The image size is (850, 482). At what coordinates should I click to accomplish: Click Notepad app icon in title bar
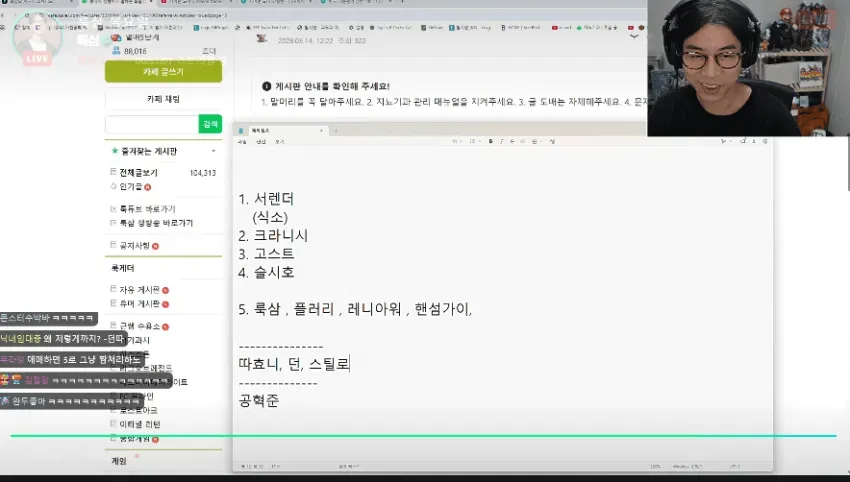[x=241, y=131]
